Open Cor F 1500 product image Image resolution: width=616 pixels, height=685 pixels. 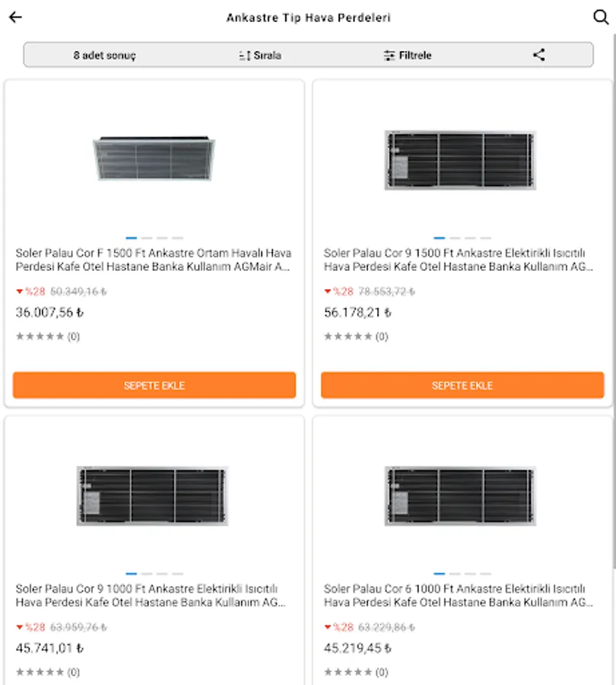[154, 158]
